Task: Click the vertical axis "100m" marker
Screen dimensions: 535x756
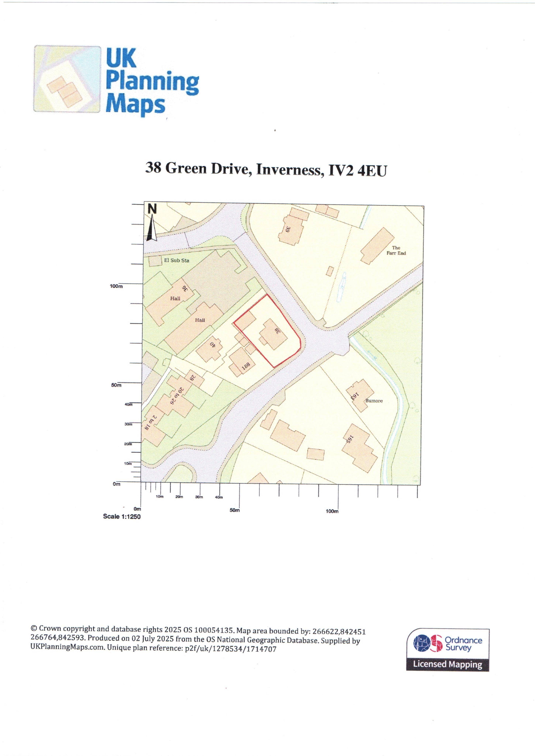Action: tap(116, 287)
